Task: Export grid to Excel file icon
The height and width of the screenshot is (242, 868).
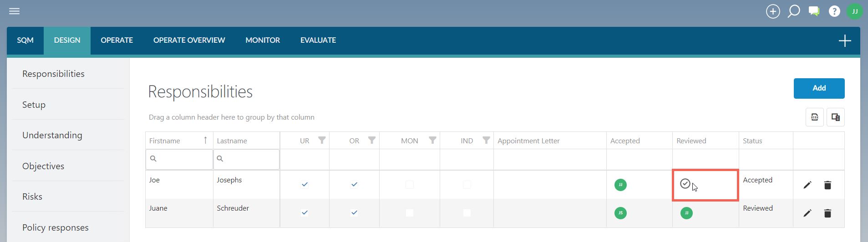Action: click(815, 117)
